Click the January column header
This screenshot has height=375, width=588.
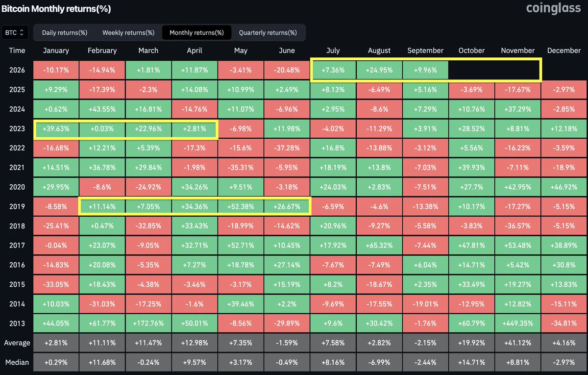pos(56,50)
